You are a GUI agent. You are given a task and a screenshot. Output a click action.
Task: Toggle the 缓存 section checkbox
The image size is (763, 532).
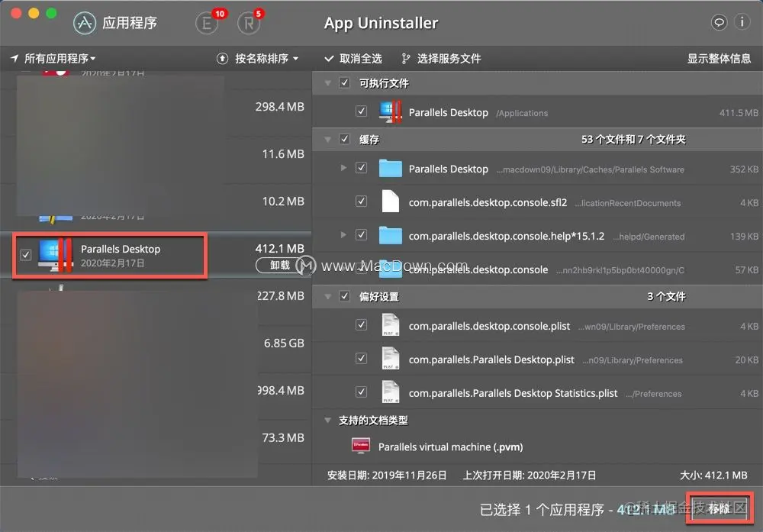coord(345,139)
